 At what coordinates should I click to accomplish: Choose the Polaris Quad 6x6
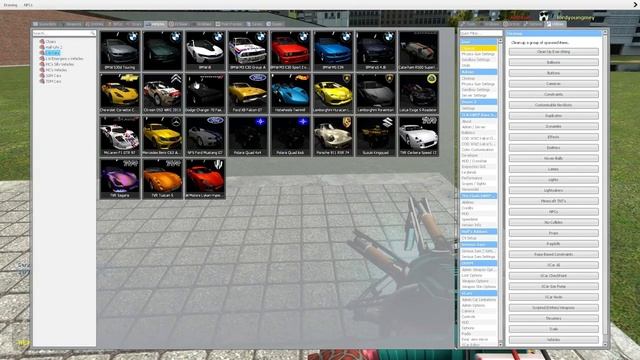pyautogui.click(x=290, y=136)
